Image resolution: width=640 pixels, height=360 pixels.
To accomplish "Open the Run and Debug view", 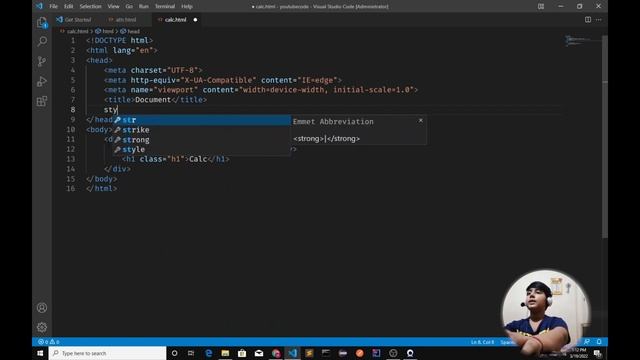I will (42, 81).
